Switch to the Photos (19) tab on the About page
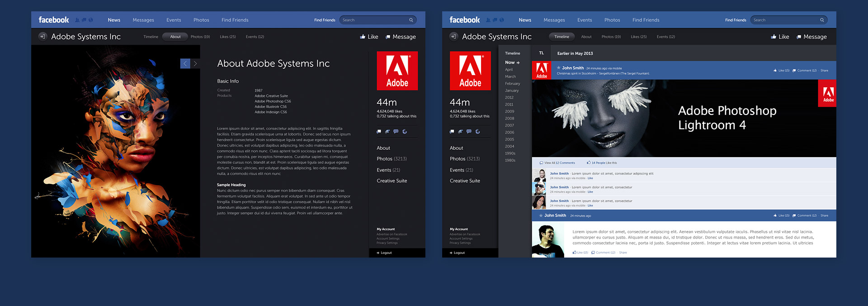868x306 pixels. [x=200, y=37]
